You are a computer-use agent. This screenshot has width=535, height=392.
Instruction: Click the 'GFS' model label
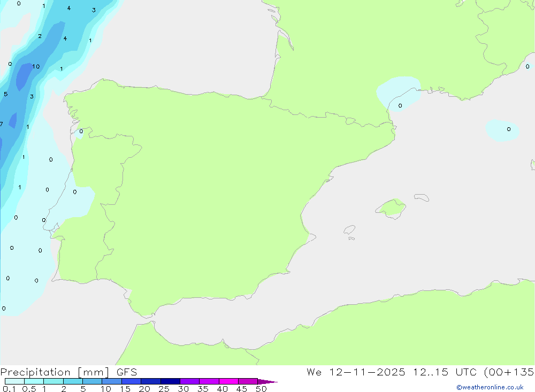click(x=127, y=372)
